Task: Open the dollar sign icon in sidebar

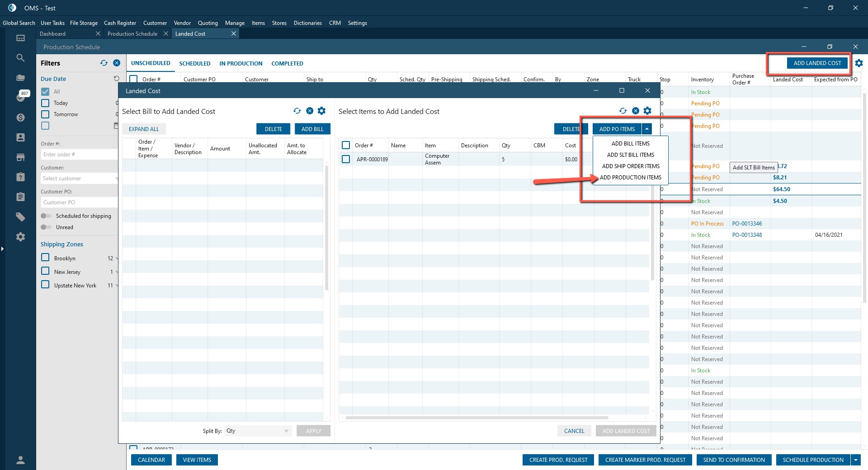Action: pyautogui.click(x=20, y=117)
